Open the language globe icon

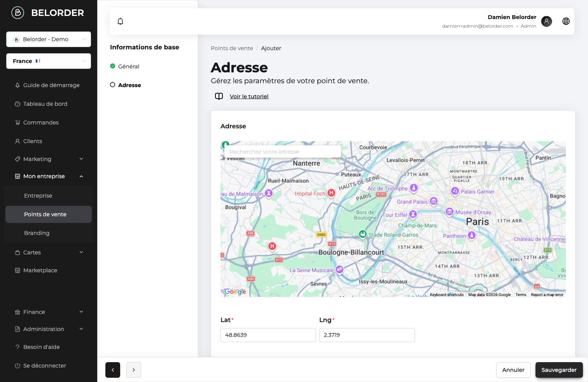point(566,21)
